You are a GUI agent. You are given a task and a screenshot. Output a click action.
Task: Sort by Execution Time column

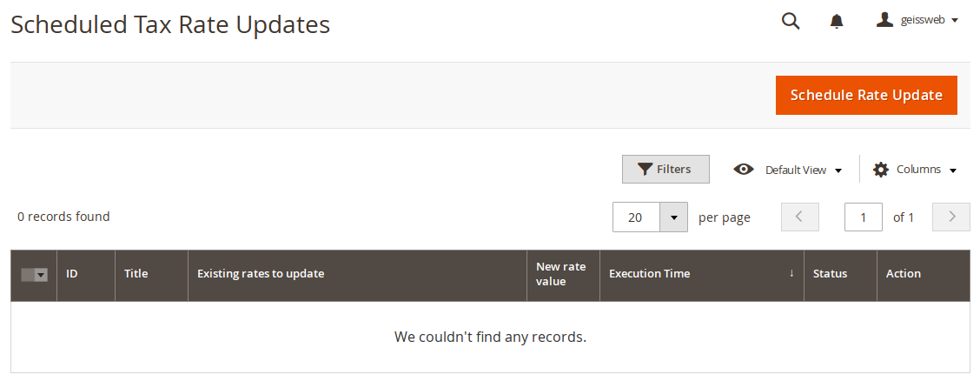coord(702,273)
